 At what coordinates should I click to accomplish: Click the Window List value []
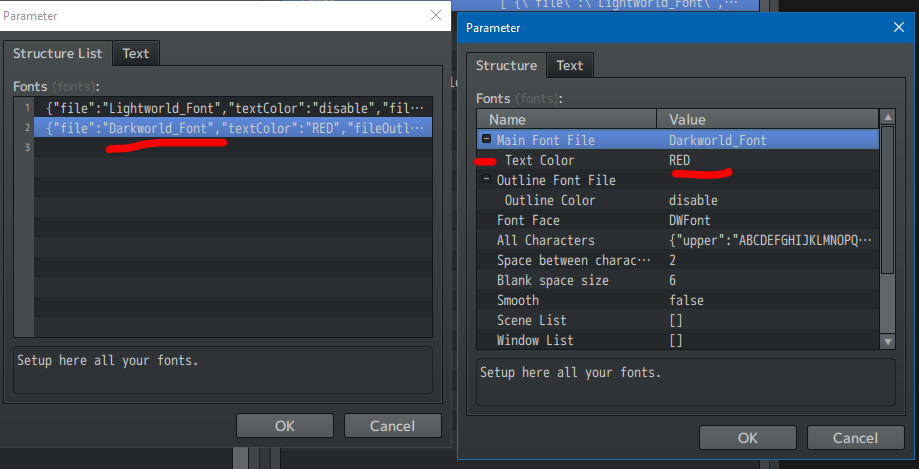click(x=676, y=340)
